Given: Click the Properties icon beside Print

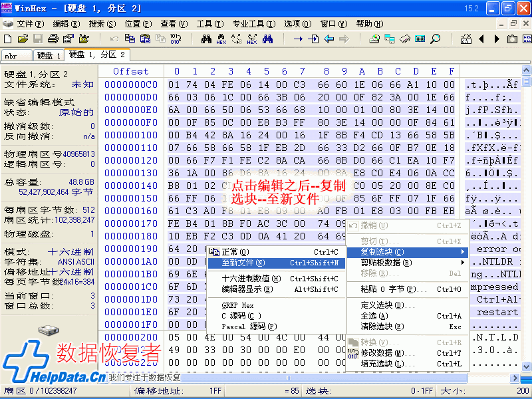Looking at the screenshot, I should point(68,39).
